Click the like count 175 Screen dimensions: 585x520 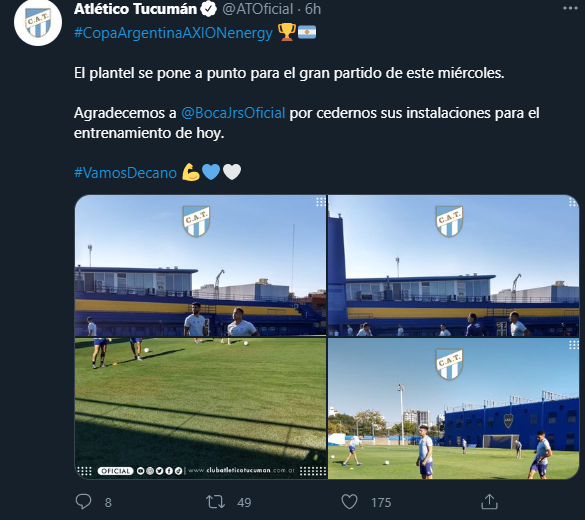(x=381, y=502)
